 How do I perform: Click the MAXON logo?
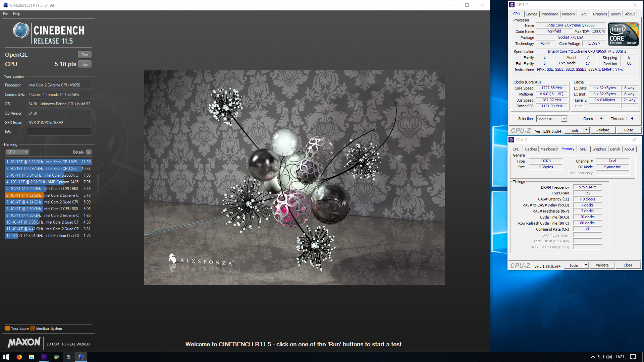tap(24, 342)
